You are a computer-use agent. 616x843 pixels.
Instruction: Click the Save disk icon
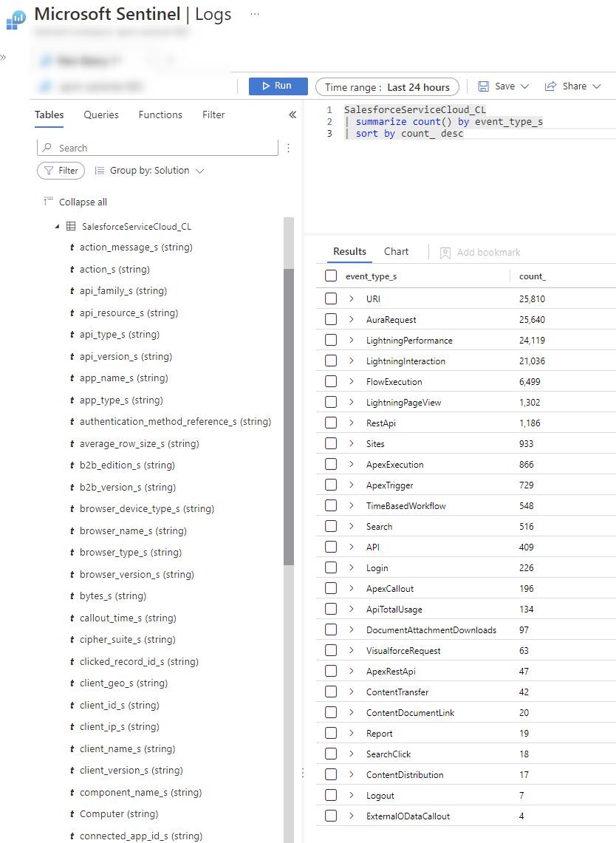click(x=483, y=86)
